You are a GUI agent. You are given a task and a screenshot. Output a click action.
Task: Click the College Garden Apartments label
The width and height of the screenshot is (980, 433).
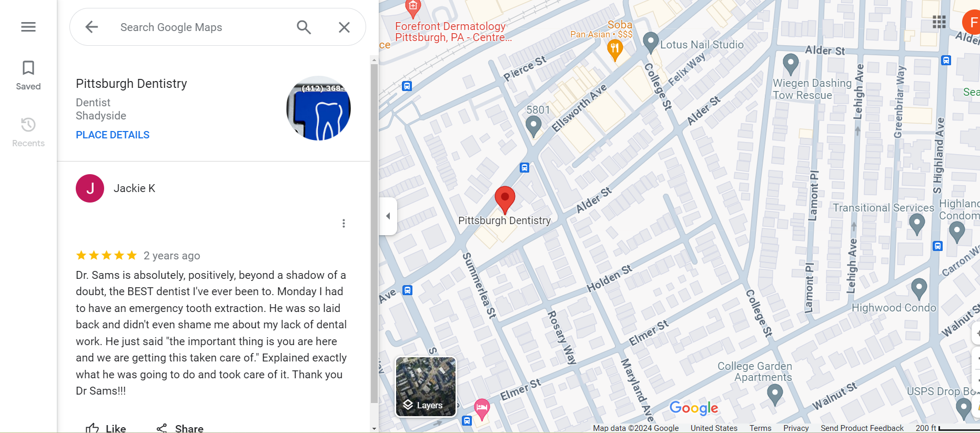pos(755,371)
